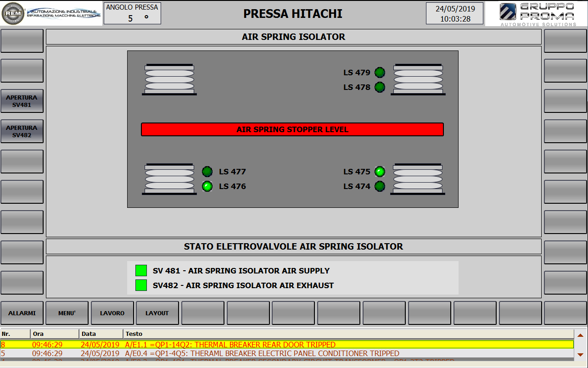Click the LS 478 indicator light
Image resolution: width=588 pixels, height=368 pixels.
[380, 87]
